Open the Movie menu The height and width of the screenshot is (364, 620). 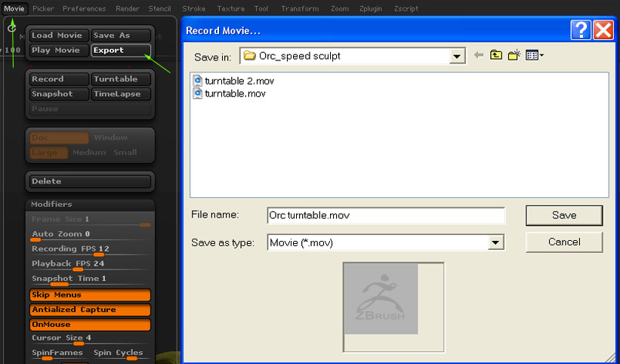[14, 8]
